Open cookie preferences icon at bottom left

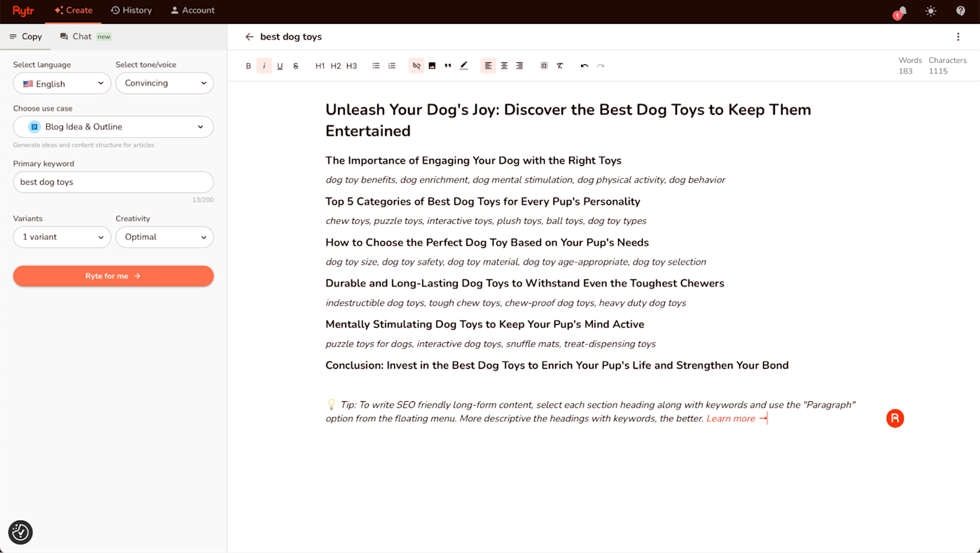20,533
